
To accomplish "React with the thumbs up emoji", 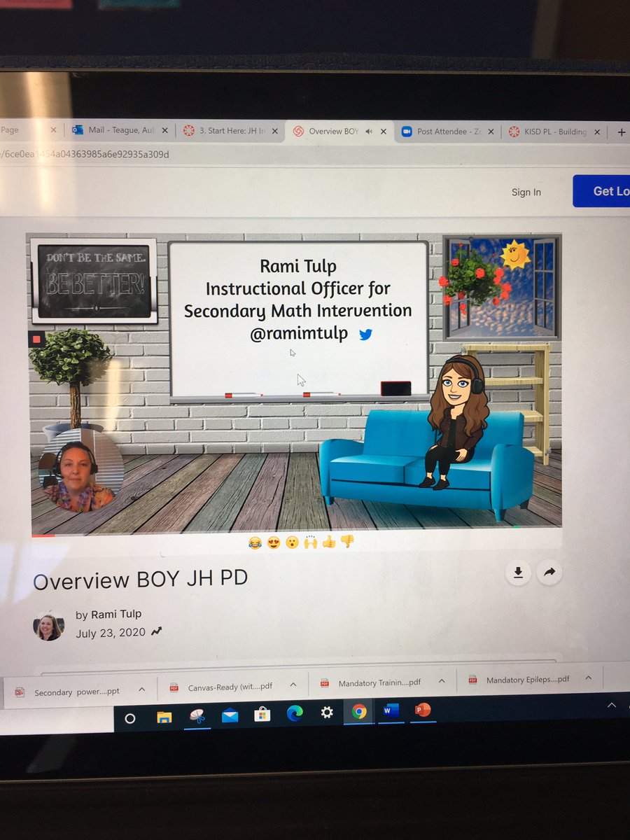I will point(328,541).
